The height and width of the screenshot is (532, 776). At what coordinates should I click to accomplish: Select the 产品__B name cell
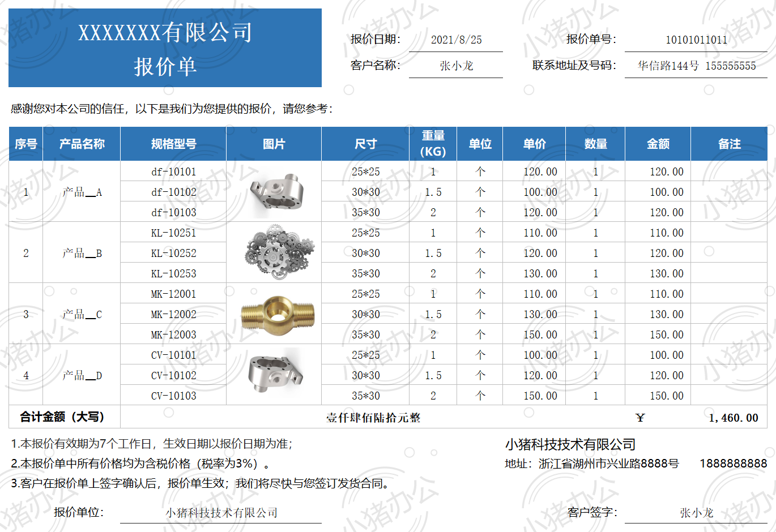82,253
